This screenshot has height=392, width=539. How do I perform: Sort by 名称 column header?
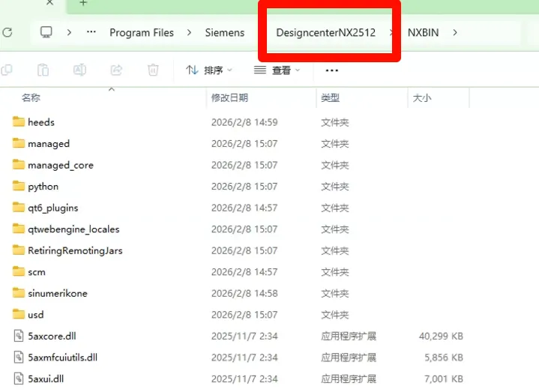[31, 98]
